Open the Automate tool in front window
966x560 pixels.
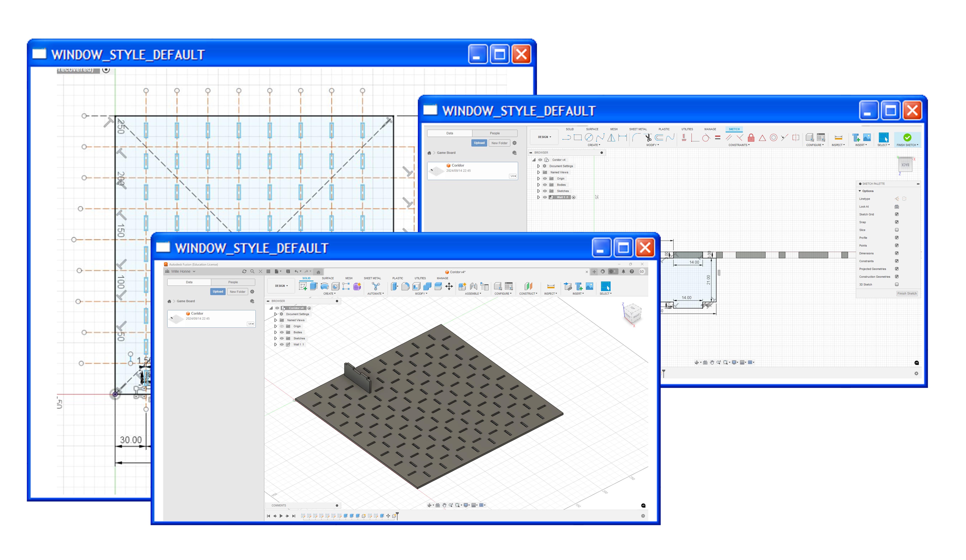click(376, 286)
